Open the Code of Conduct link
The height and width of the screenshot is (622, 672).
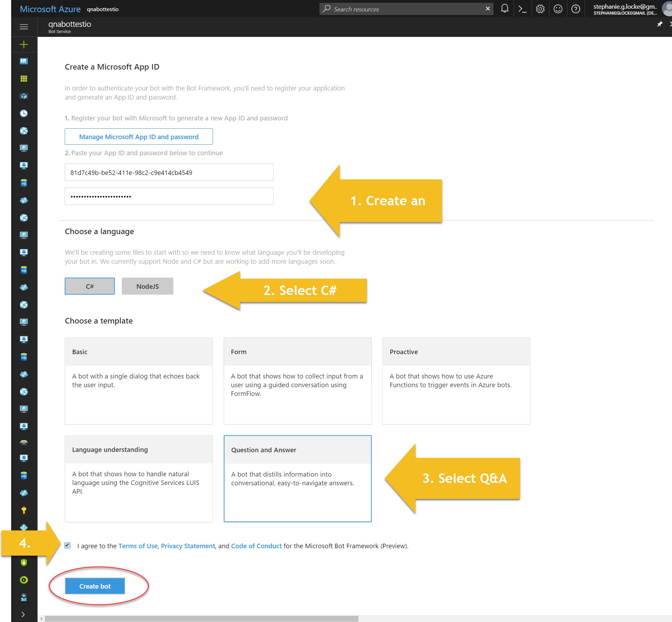(x=256, y=546)
